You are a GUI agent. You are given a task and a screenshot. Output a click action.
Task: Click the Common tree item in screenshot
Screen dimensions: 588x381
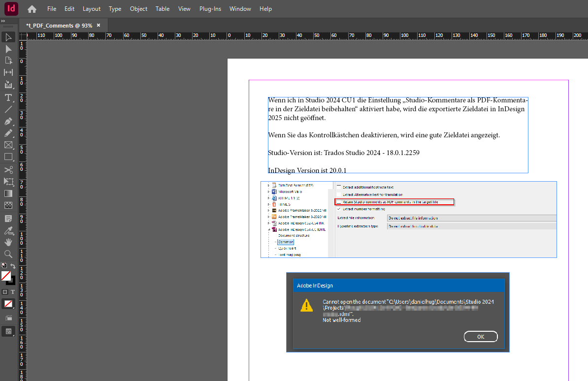(x=286, y=242)
